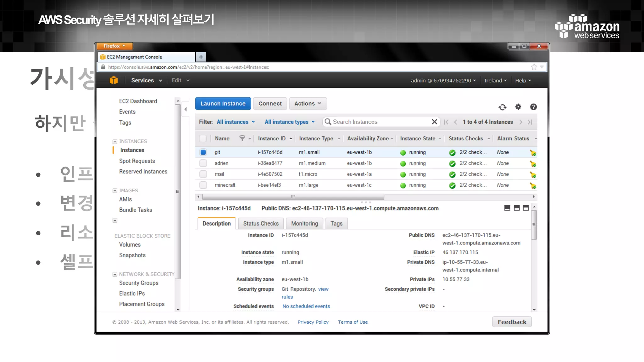644x362 pixels.
Task: Open Spot Requests in the sidebar
Action: pyautogui.click(x=137, y=161)
